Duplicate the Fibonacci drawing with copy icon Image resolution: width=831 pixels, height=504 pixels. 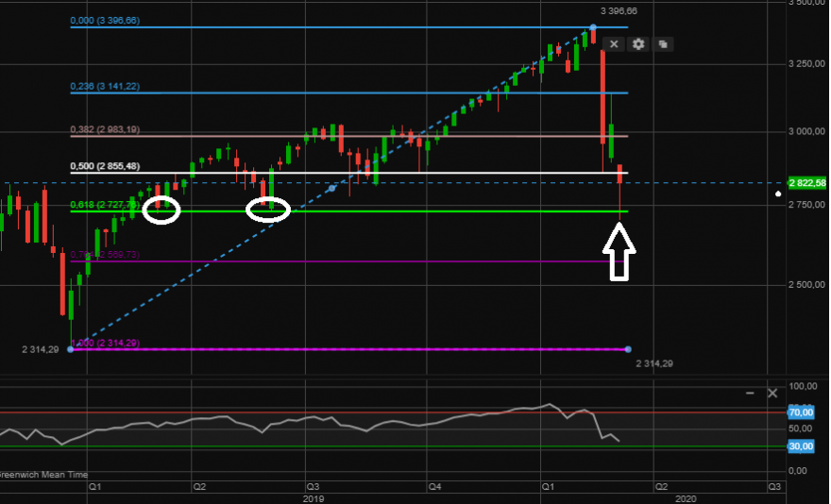663,44
